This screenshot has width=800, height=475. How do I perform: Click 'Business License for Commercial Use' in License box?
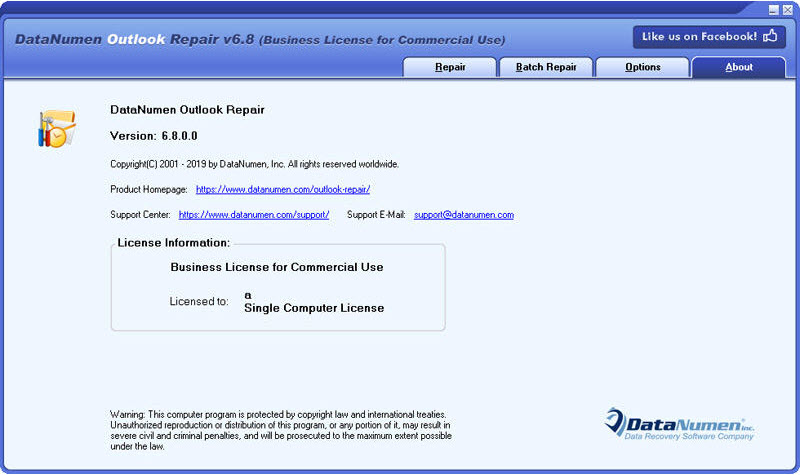tap(277, 267)
